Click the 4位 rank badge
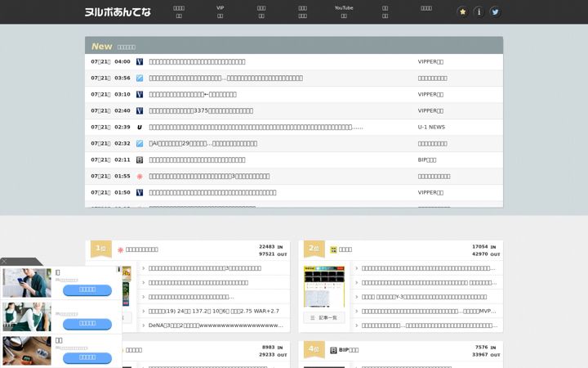Viewport: 588px width, 368px height. [x=314, y=349]
